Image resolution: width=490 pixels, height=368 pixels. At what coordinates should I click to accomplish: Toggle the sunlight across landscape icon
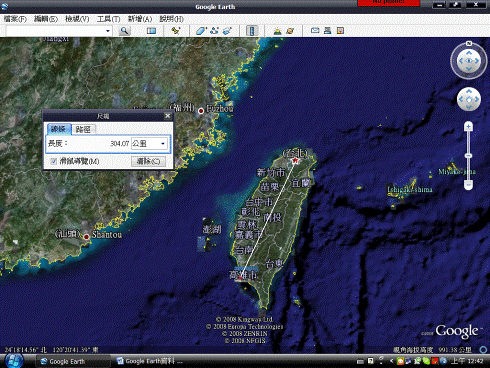coord(277,31)
